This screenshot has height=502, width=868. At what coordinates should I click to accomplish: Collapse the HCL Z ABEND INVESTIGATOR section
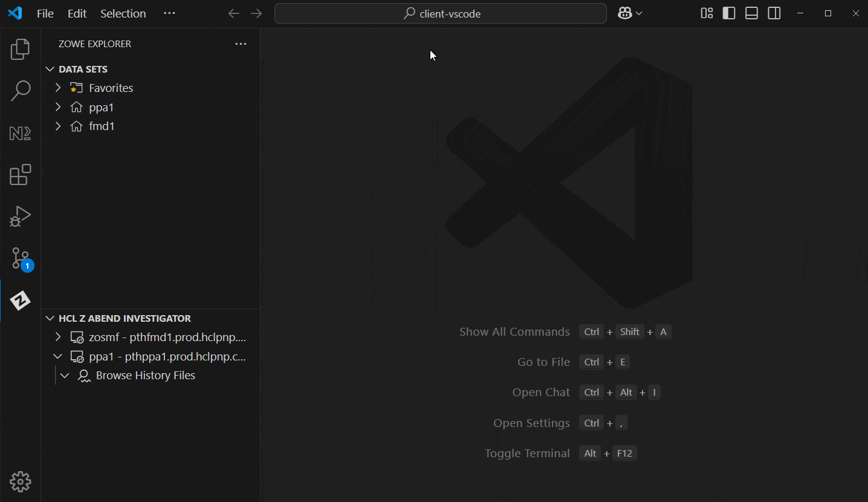50,318
